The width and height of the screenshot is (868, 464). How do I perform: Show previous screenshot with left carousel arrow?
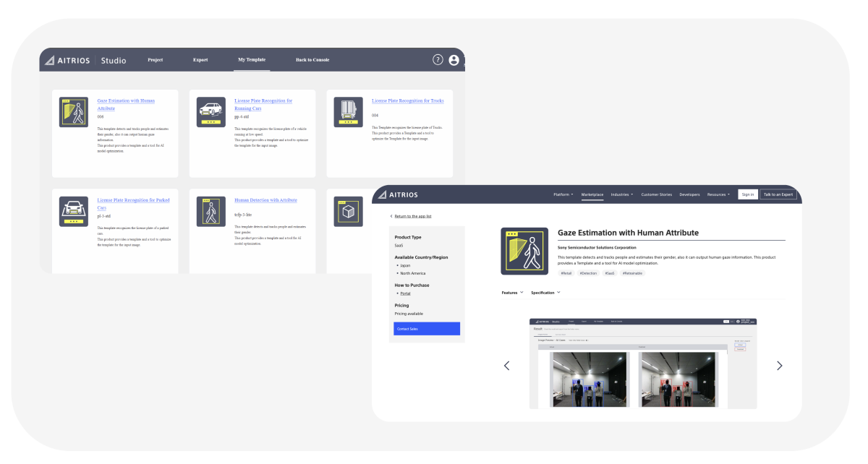pos(506,366)
